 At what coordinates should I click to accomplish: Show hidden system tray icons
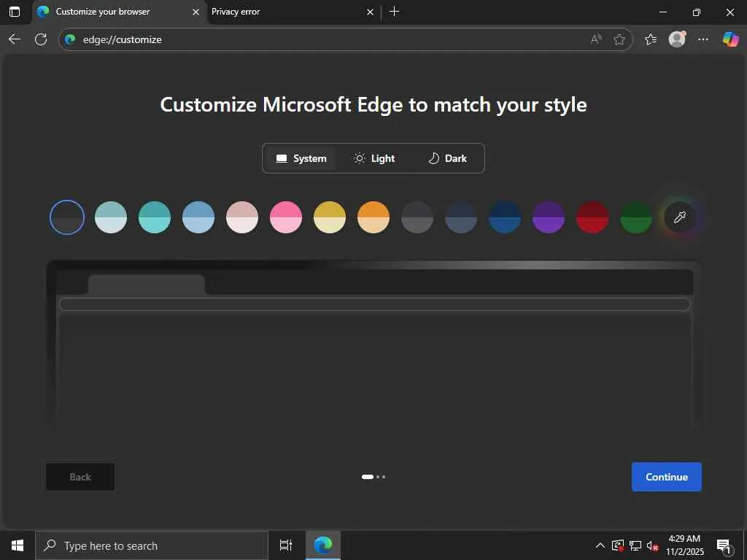pos(600,545)
